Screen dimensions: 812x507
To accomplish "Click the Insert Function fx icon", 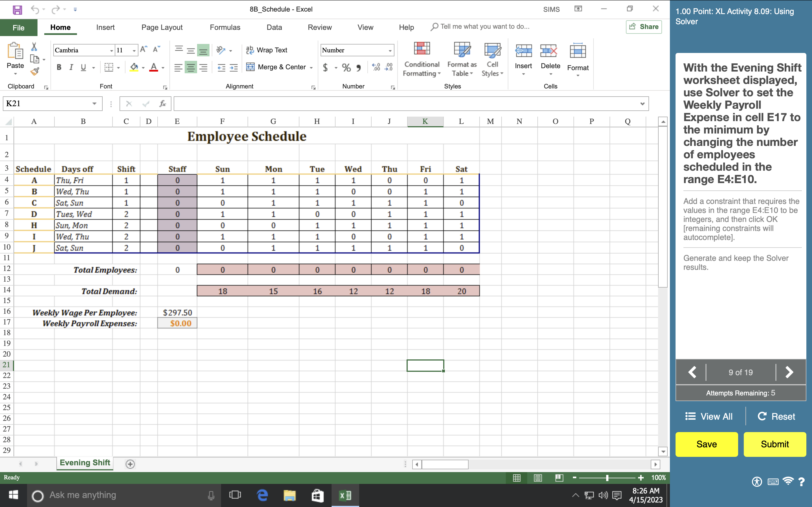I will point(163,104).
